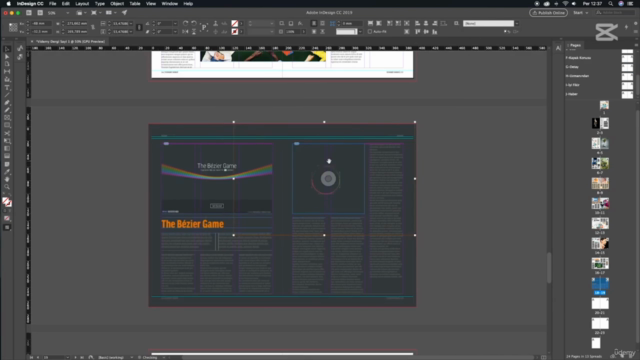640x360 pixels.
Task: Select the pages 6-7 spread thumbnail
Action: [x=600, y=163]
